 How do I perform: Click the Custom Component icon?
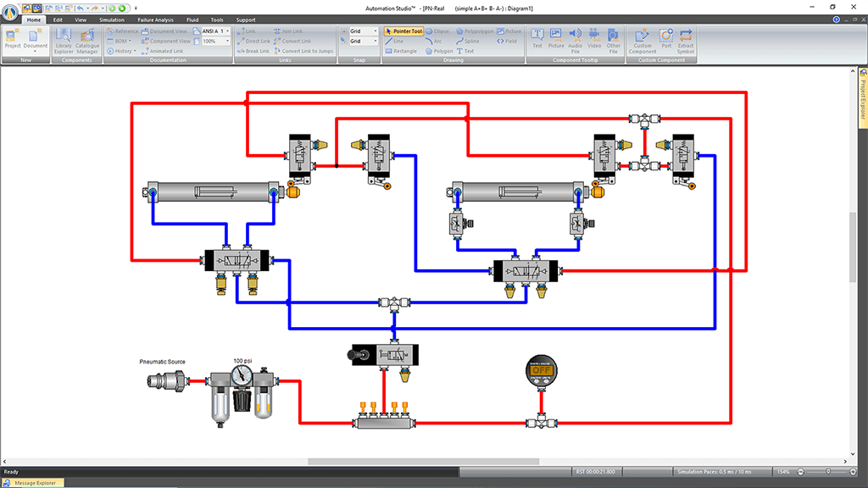click(643, 39)
